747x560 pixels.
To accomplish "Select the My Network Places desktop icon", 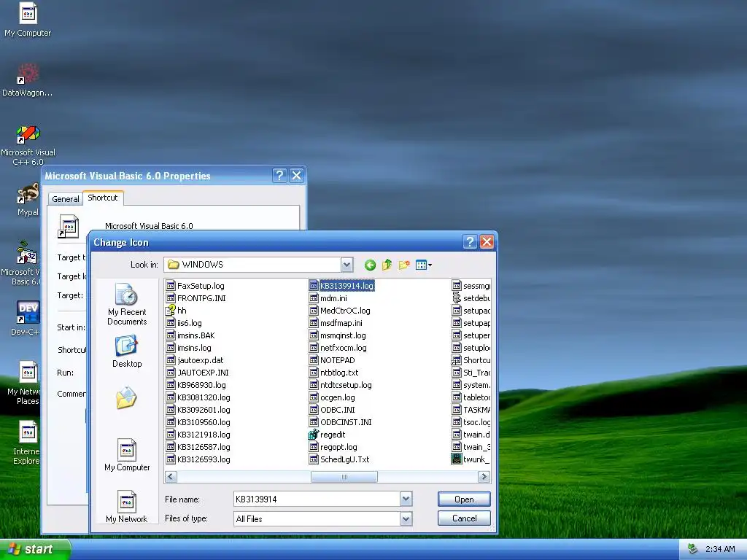I will (24, 383).
